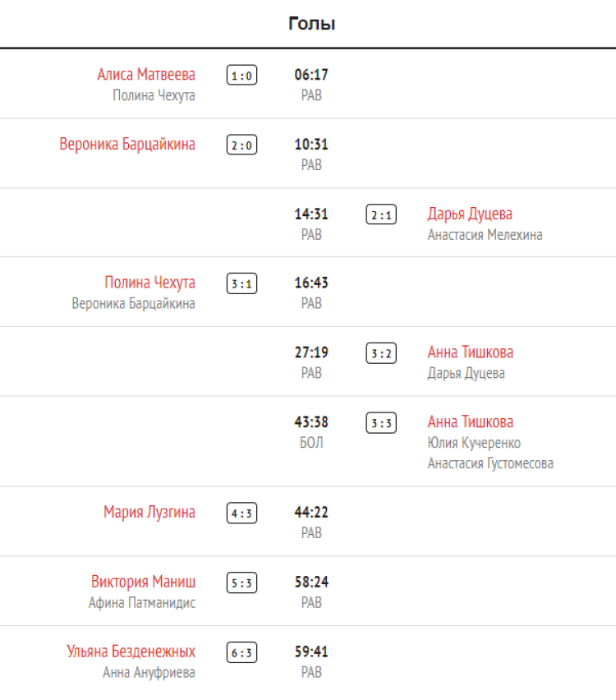This screenshot has width=616, height=700.
Task: Select assistant Юлия Кучеренко
Action: [x=474, y=443]
